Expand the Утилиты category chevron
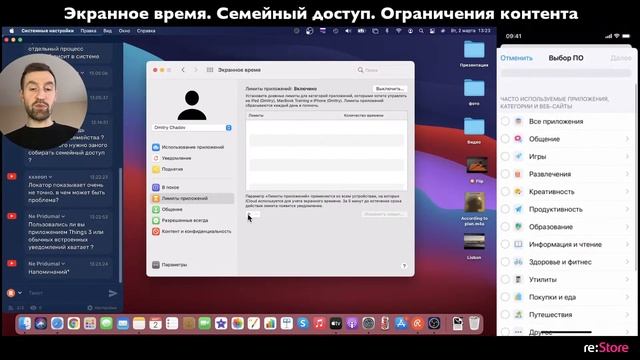 click(627, 279)
